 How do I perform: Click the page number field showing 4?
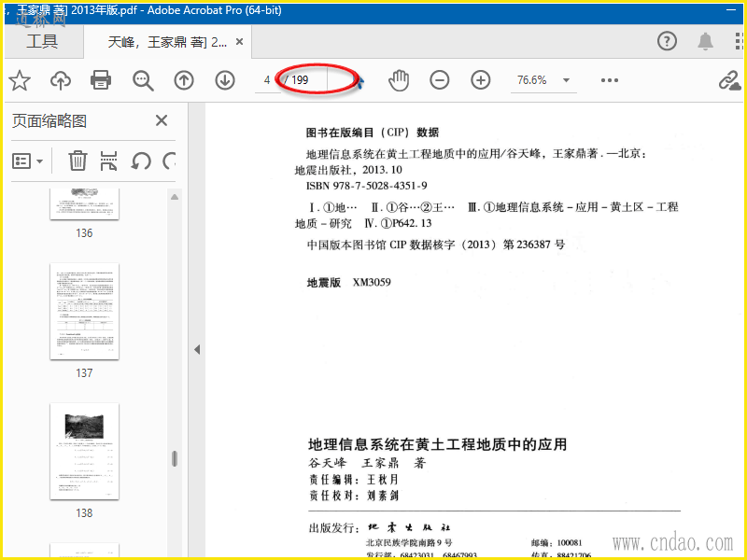click(267, 80)
